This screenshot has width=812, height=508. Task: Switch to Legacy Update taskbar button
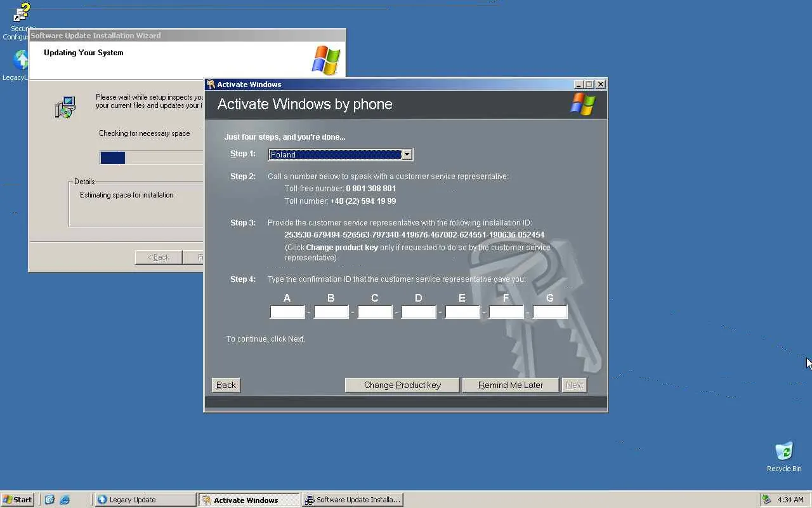[145, 500]
